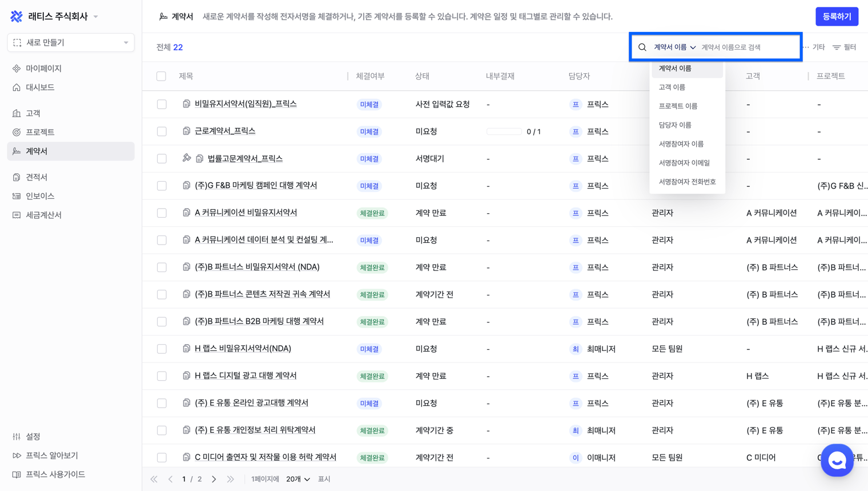The height and width of the screenshot is (491, 868).
Task: Tick the 법률고문계약서_프릭스 row checkbox
Action: (162, 159)
